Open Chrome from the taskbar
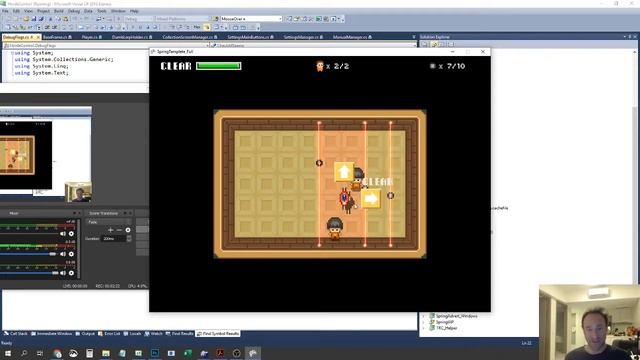640x360 pixels. point(57,353)
